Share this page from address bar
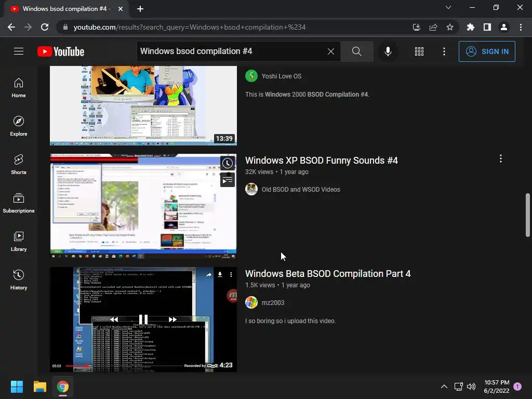Screen dimensions: 532x399 tap(433, 27)
